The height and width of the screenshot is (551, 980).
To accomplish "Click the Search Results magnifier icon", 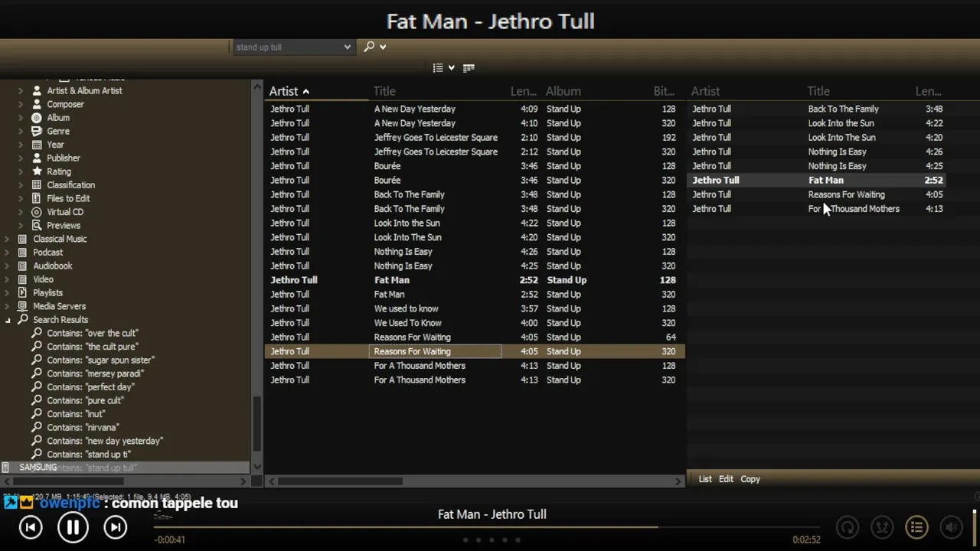I will 22,319.
